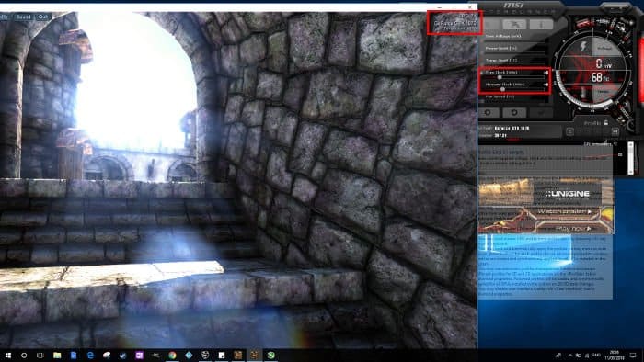Viewport: 644px width, 362px height.
Task: Open the taskbar clock and calendar
Action: 615,355
